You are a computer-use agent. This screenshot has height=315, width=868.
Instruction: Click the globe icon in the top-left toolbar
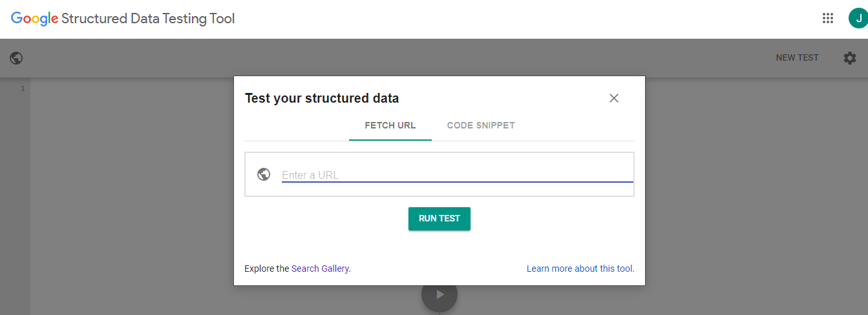[17, 58]
